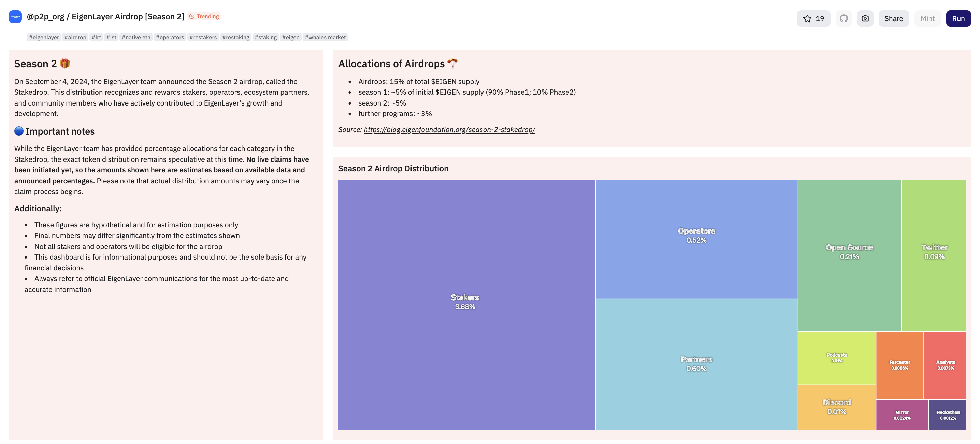Click the p2p_org avatar logo
This screenshot has height=444, width=980.
(15, 17)
